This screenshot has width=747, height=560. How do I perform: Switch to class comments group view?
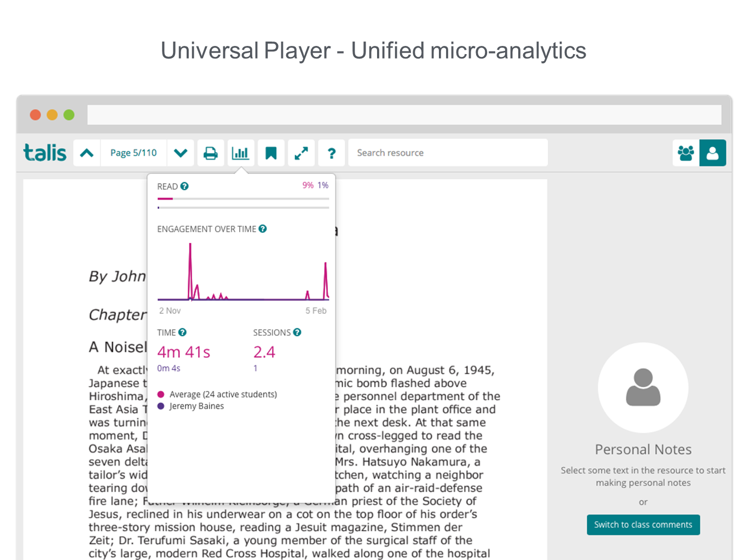[686, 153]
